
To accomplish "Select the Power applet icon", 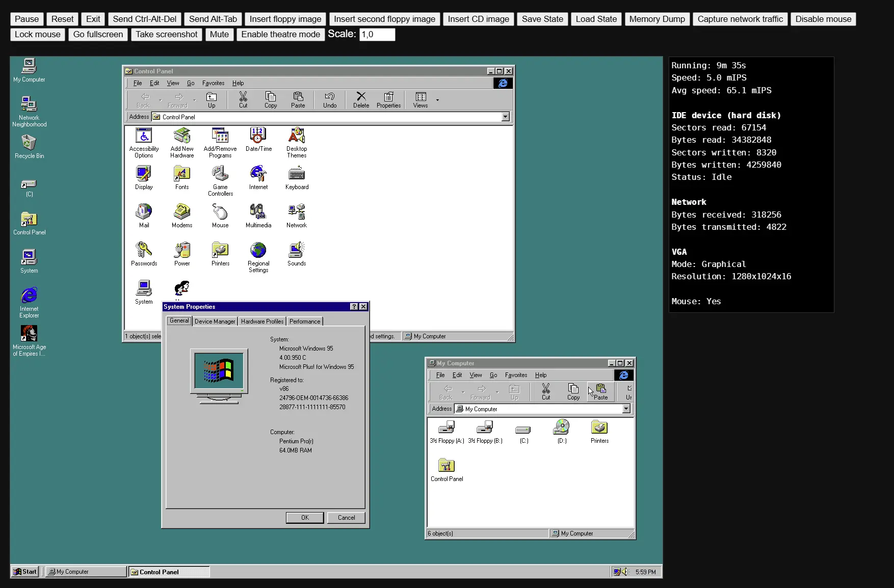I will click(x=182, y=254).
